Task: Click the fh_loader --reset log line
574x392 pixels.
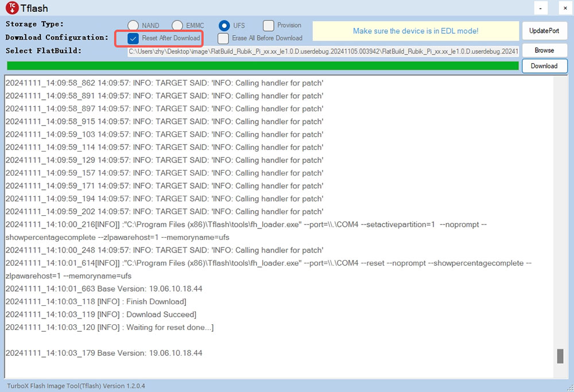Action: pyautogui.click(x=268, y=269)
